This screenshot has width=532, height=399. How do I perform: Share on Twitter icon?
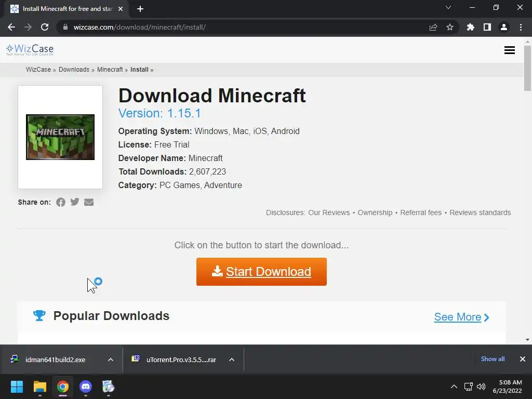(75, 202)
